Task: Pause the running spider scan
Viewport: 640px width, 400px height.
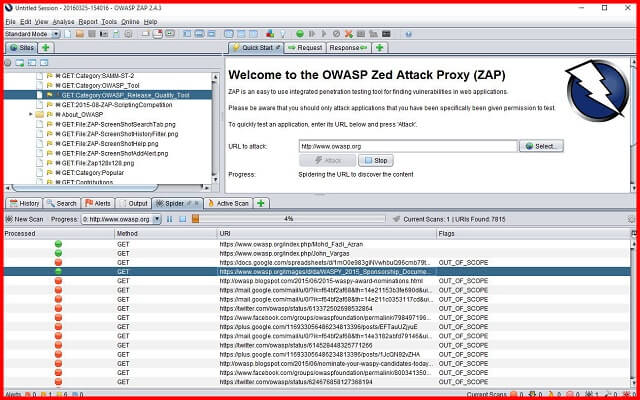Action: tap(169, 219)
